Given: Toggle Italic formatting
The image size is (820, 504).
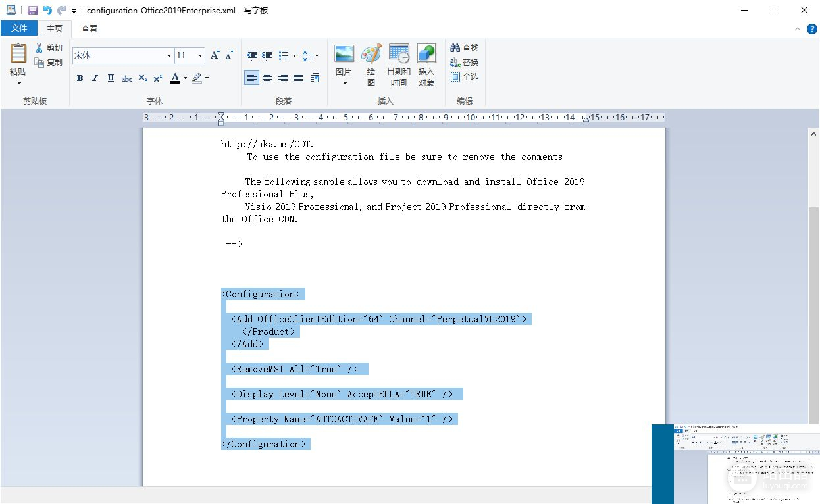Looking at the screenshot, I should [95, 78].
